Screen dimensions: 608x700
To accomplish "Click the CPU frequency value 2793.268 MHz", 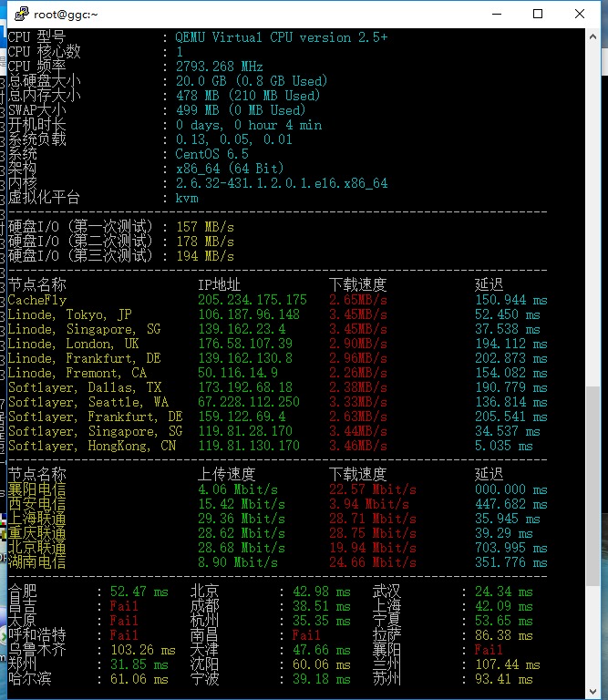I will click(x=219, y=67).
